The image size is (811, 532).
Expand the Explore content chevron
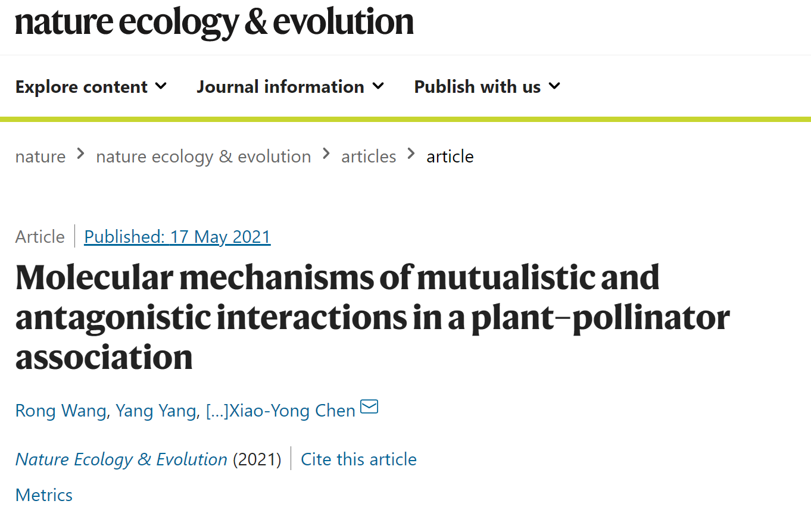tap(161, 86)
